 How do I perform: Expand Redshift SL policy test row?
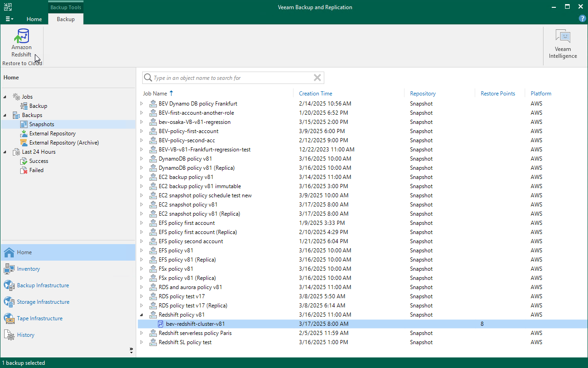pos(142,342)
